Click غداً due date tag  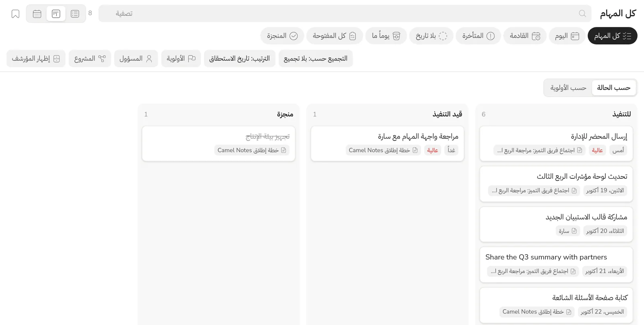pyautogui.click(x=451, y=150)
